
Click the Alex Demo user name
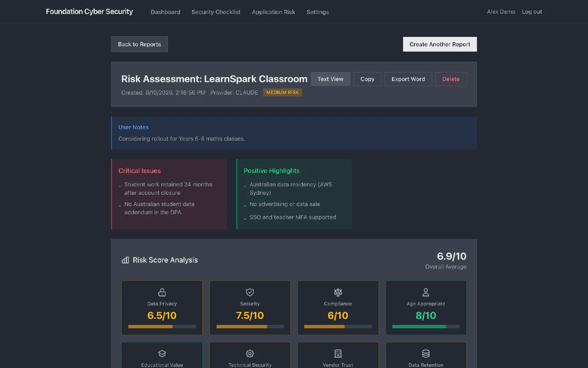click(501, 12)
